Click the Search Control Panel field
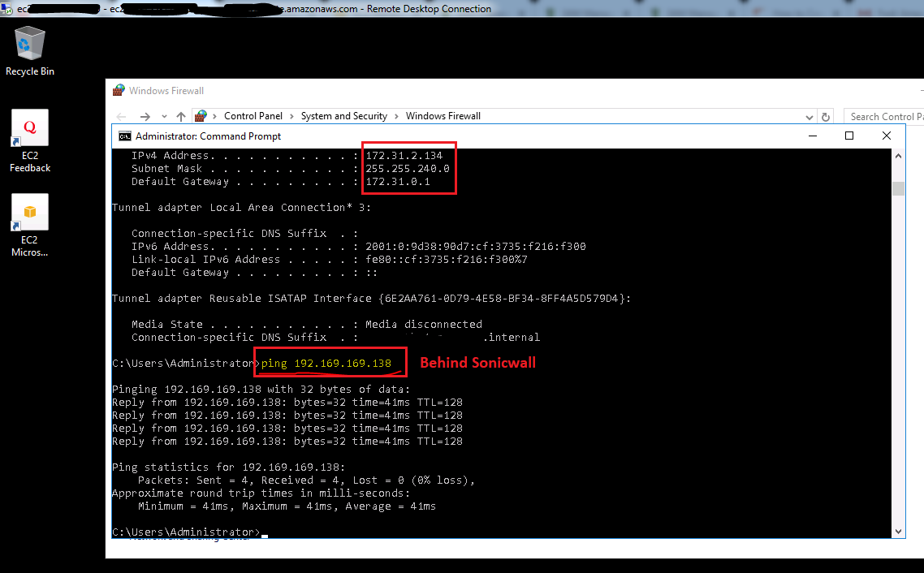This screenshot has height=573, width=924. (x=885, y=117)
